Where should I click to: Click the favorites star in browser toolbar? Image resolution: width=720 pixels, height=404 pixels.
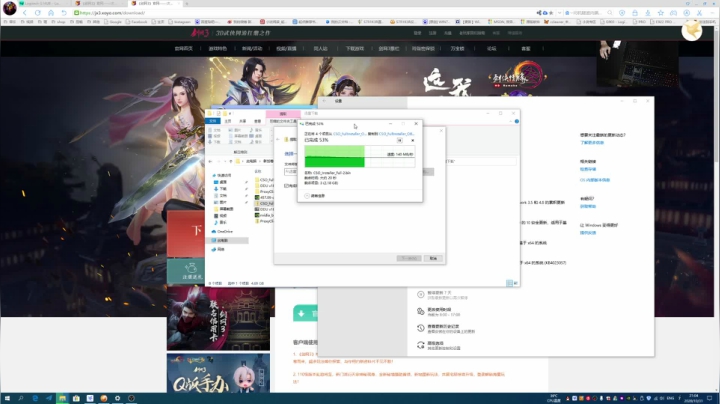coord(660,13)
